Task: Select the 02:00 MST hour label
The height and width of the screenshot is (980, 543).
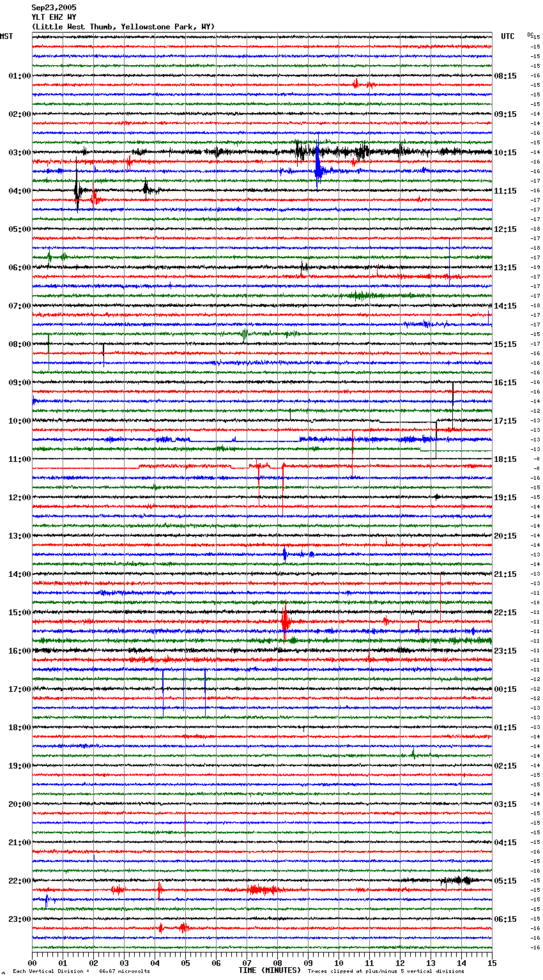Action: point(20,114)
